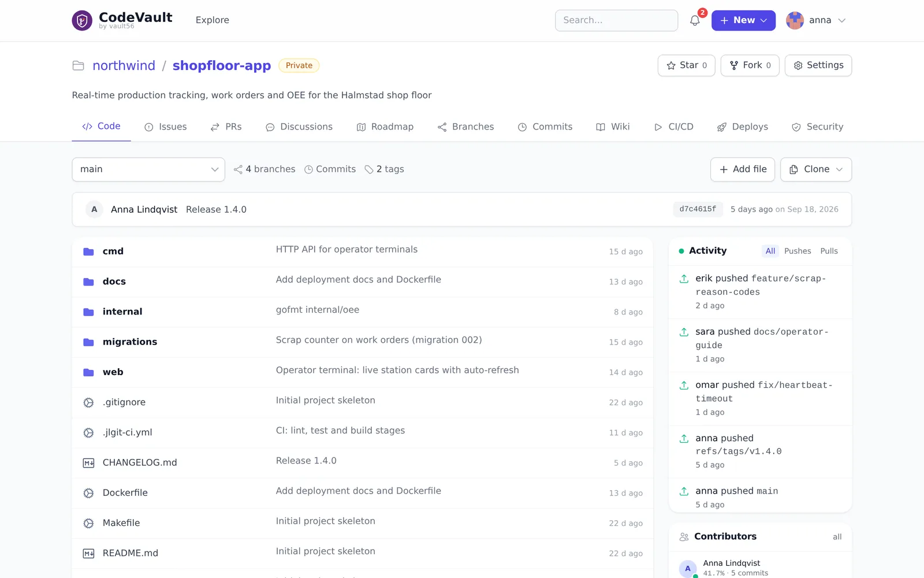924x578 pixels.
Task: Click the CHANGELOG.md markdown icon
Action: coord(88,463)
